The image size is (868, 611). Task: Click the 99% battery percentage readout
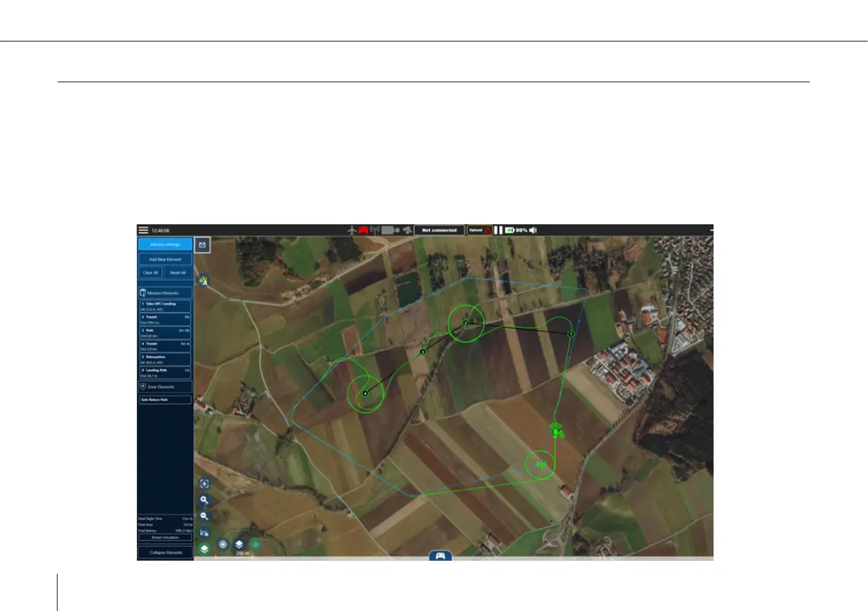(522, 230)
